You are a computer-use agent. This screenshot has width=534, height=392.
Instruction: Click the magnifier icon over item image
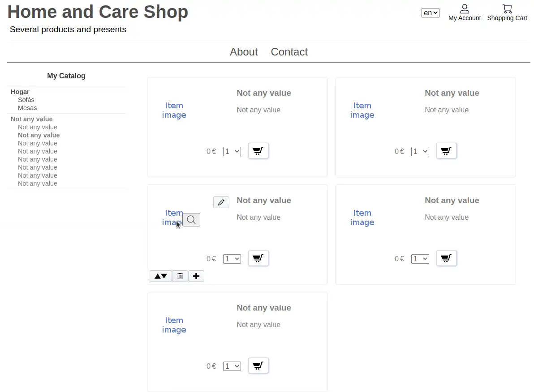click(x=191, y=220)
